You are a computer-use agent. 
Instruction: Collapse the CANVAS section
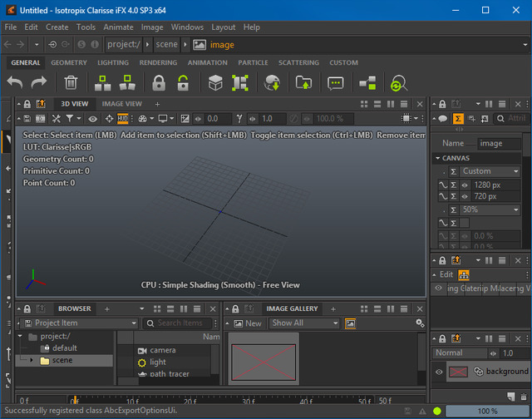(439, 158)
